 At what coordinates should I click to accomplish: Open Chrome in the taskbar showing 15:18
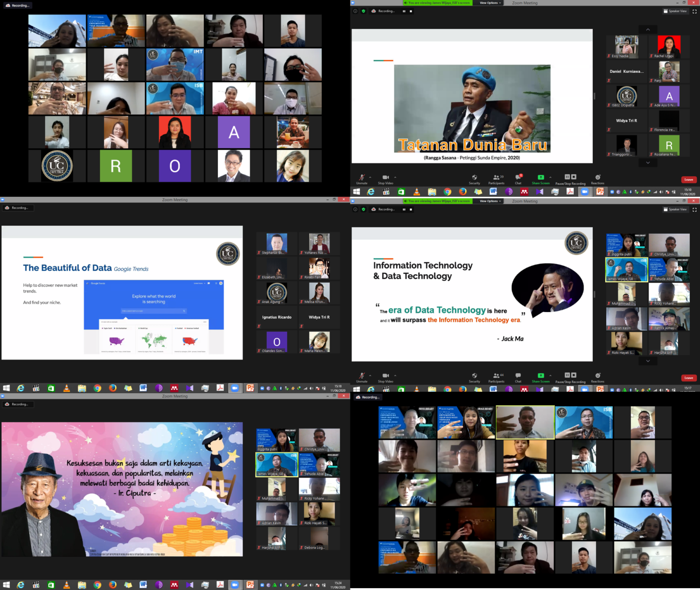tap(97, 388)
